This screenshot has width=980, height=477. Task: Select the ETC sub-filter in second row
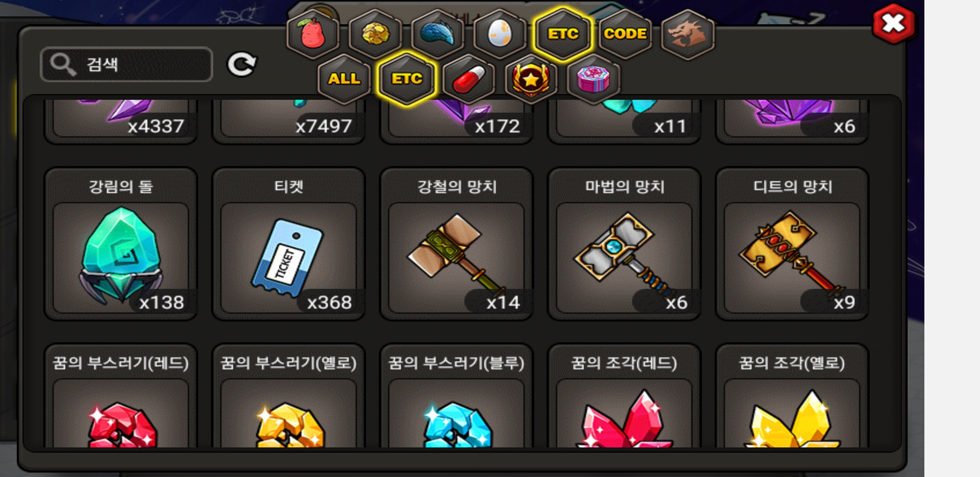[407, 79]
